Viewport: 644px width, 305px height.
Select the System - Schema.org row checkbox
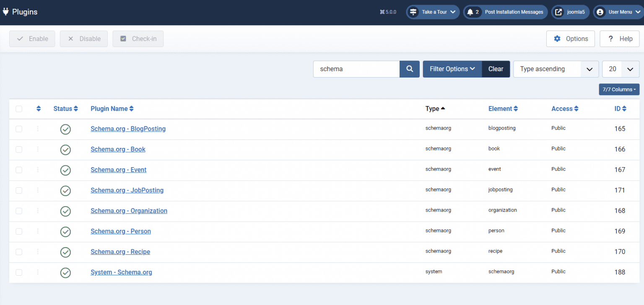19,273
